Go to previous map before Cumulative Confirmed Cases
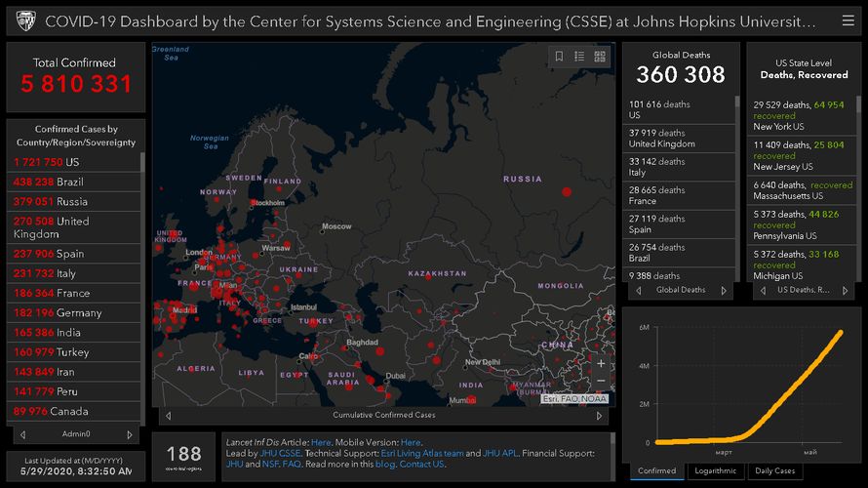 (x=168, y=416)
